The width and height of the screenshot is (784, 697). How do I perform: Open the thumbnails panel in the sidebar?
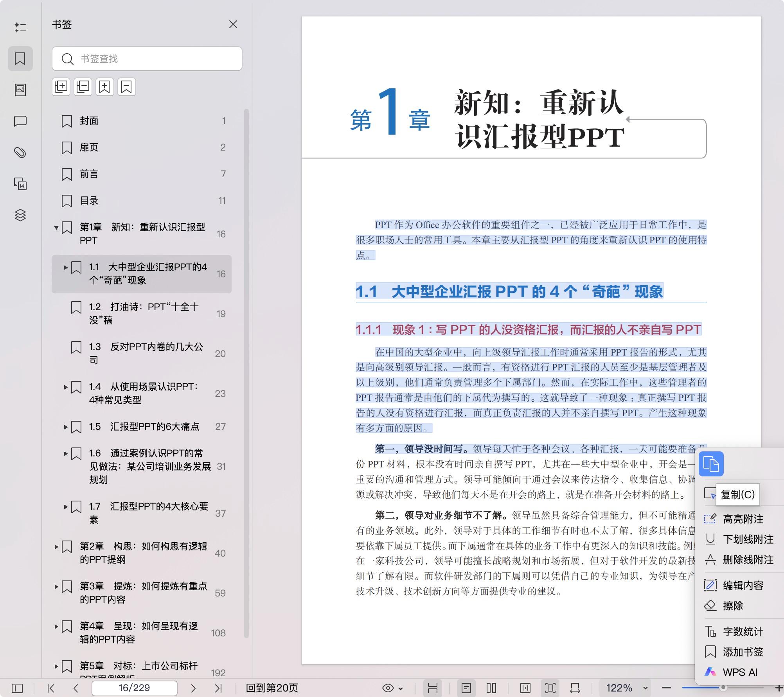20,89
